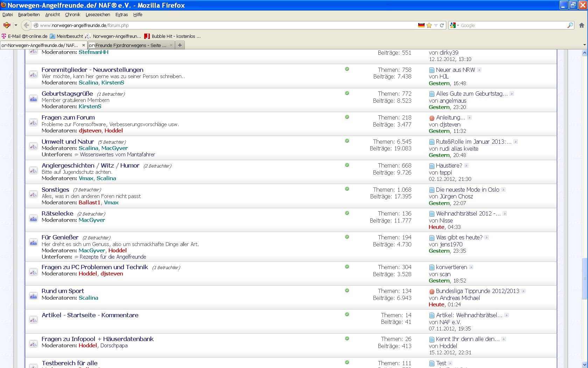Viewport: 588px width, 368px height.
Task: Open the URL history dropdown arrow
Action: (x=436, y=25)
